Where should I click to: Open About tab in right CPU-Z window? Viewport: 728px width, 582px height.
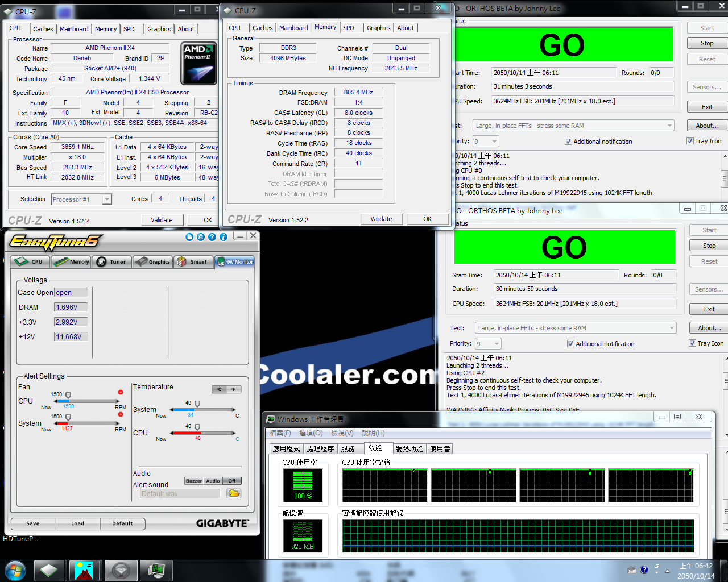coord(406,28)
